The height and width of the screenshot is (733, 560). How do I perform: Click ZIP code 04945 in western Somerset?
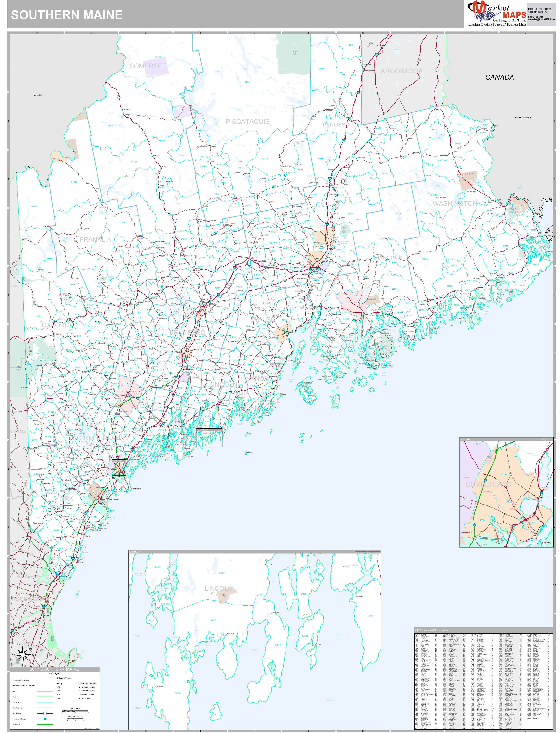(x=111, y=126)
